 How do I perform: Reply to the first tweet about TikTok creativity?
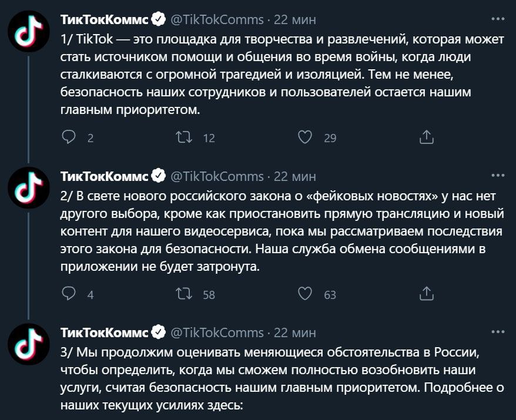coord(69,137)
